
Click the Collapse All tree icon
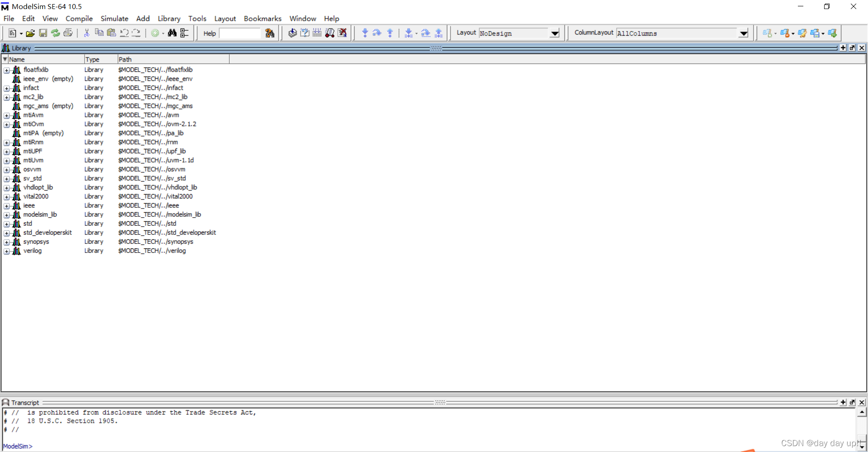click(x=185, y=33)
